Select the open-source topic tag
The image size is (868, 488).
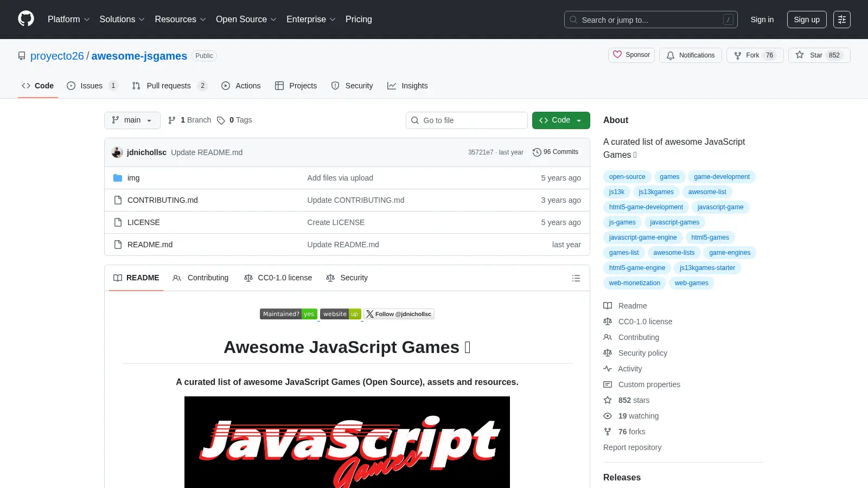point(627,177)
